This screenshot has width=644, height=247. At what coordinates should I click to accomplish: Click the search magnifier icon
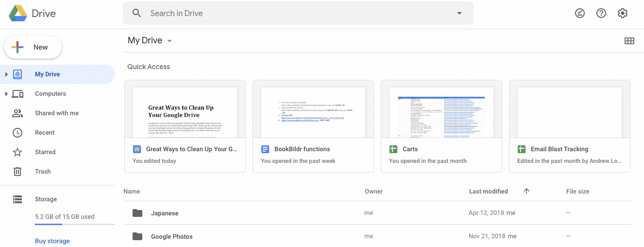pyautogui.click(x=137, y=14)
